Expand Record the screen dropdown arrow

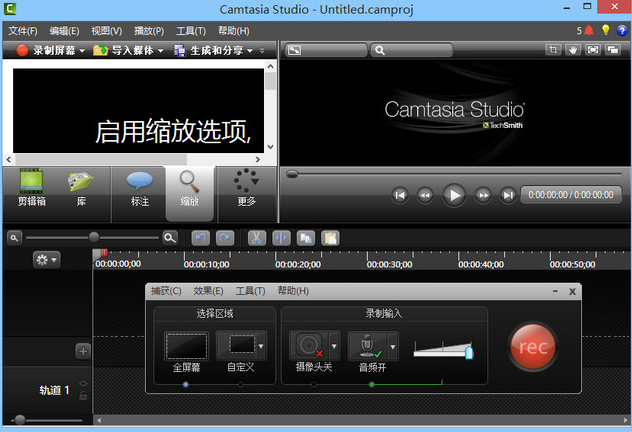click(x=82, y=51)
